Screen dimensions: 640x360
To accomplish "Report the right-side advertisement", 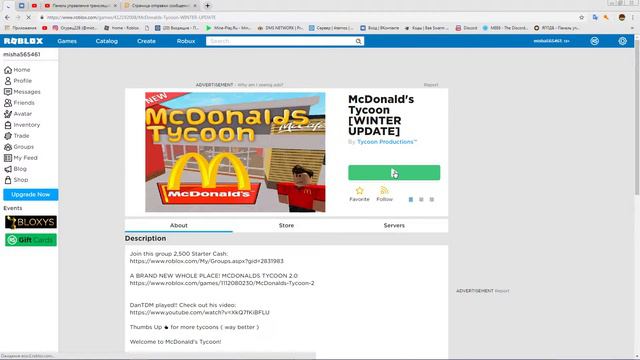I will point(502,291).
